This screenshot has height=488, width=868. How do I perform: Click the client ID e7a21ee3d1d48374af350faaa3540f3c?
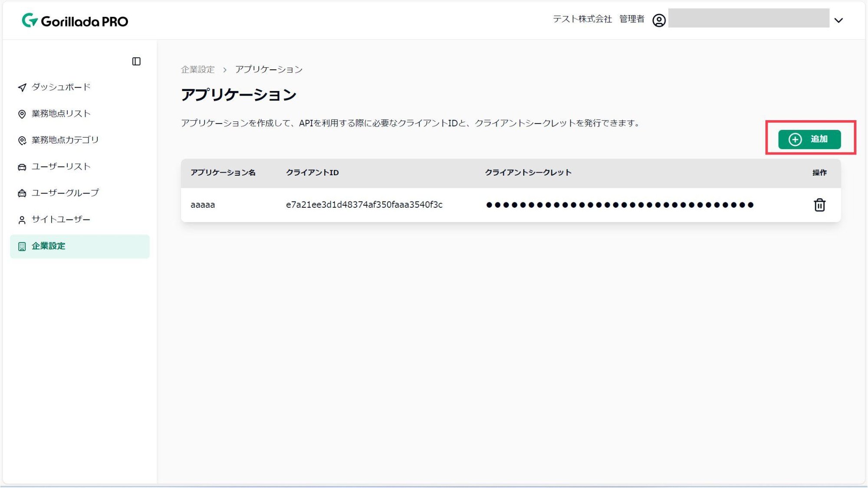[364, 205]
